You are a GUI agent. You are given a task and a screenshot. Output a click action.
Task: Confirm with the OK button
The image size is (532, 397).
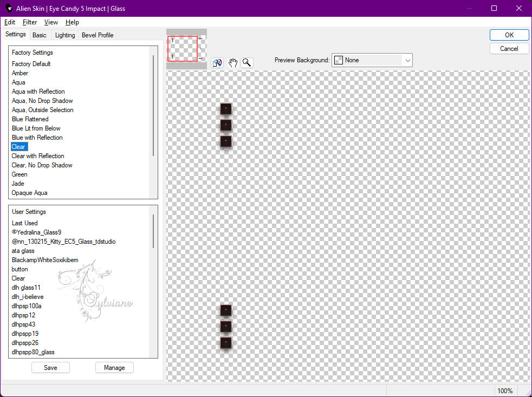point(509,35)
